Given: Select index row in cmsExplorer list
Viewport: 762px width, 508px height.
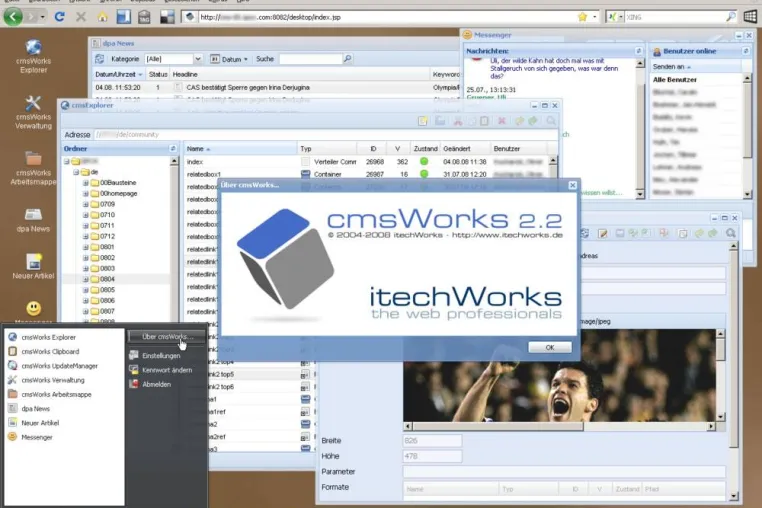Looking at the screenshot, I should pyautogui.click(x=367, y=162).
